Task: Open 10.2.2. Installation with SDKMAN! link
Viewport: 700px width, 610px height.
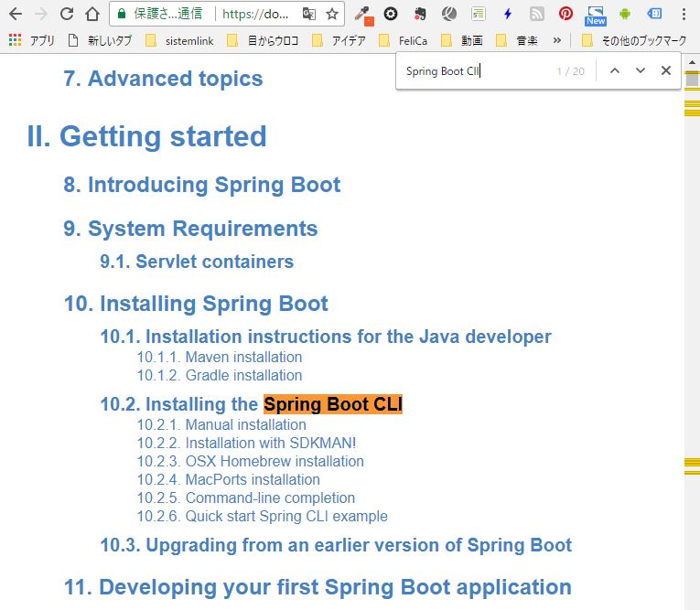Action: tap(246, 444)
